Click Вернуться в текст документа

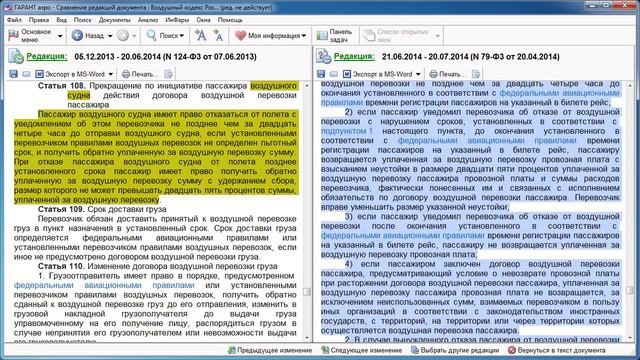(557, 350)
